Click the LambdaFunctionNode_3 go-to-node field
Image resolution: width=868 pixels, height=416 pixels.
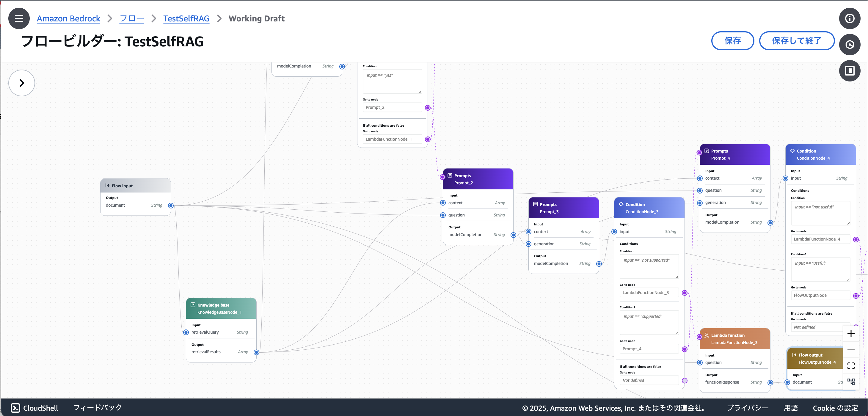coord(649,293)
